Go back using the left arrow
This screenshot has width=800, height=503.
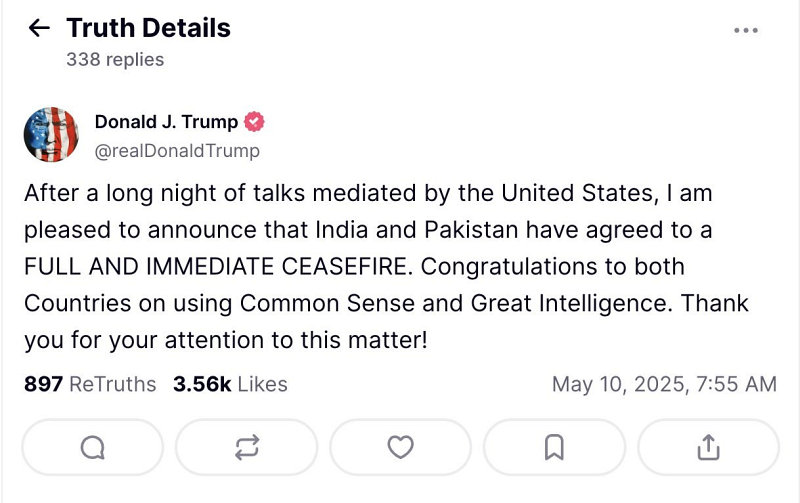(39, 28)
